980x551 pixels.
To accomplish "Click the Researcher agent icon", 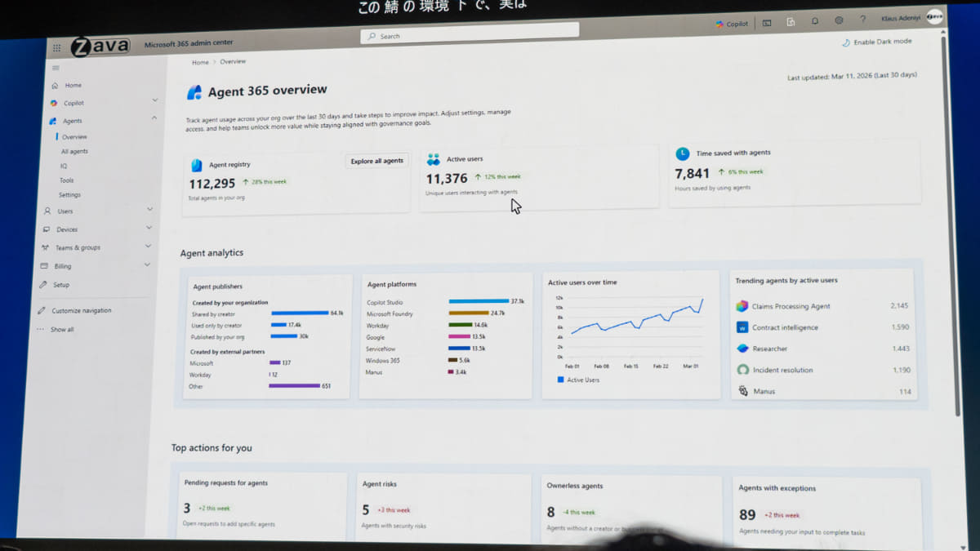I will click(742, 349).
